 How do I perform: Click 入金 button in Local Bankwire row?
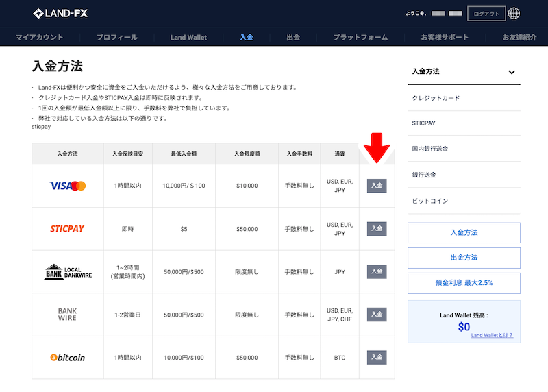(377, 271)
